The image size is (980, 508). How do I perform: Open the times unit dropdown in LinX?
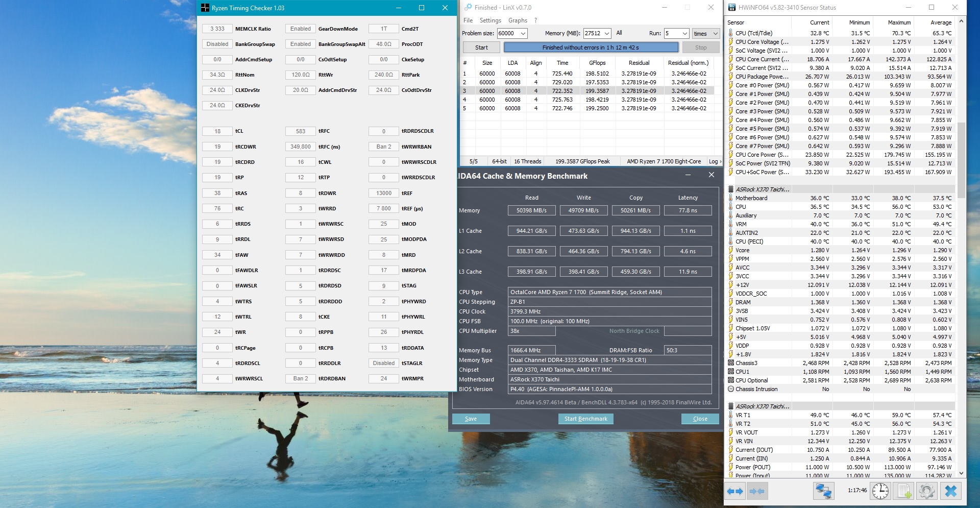tap(715, 33)
